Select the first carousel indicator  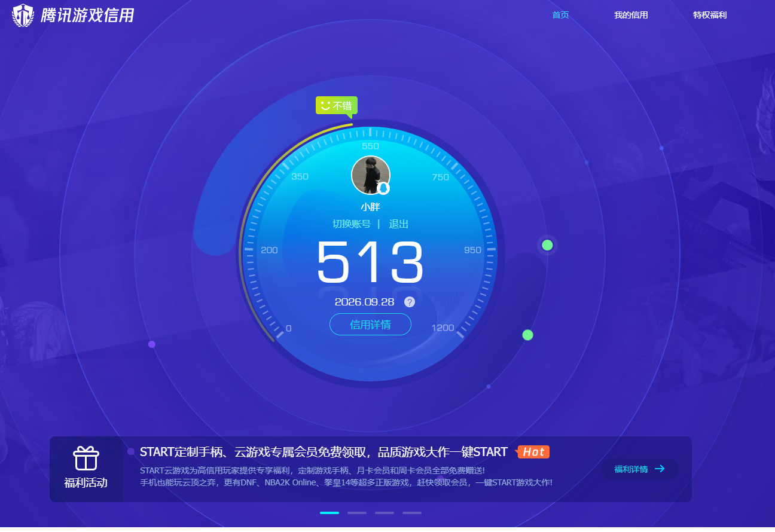click(x=329, y=513)
